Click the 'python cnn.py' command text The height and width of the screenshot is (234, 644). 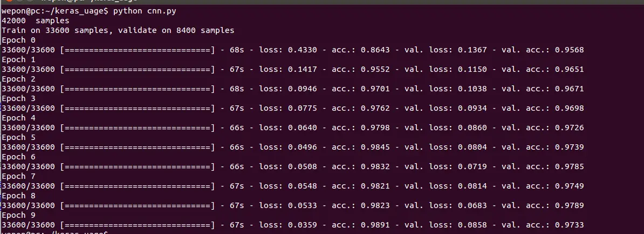point(145,11)
